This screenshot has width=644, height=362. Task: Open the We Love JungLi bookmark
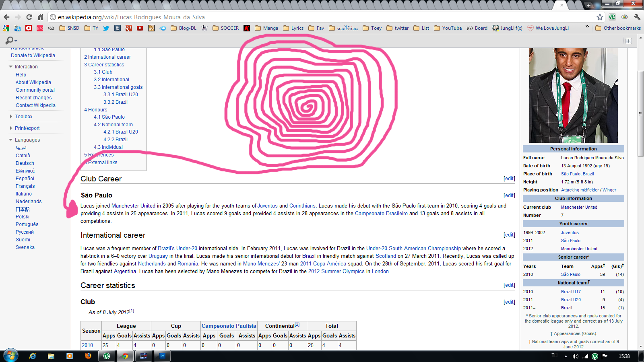(x=548, y=28)
